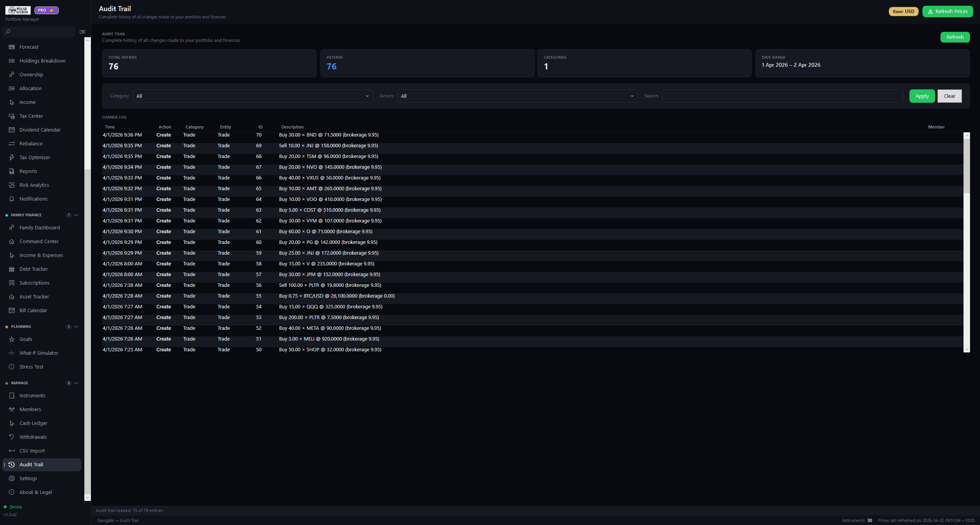Image resolution: width=980 pixels, height=525 pixels.
Task: Apply the current filters
Action: tap(922, 96)
